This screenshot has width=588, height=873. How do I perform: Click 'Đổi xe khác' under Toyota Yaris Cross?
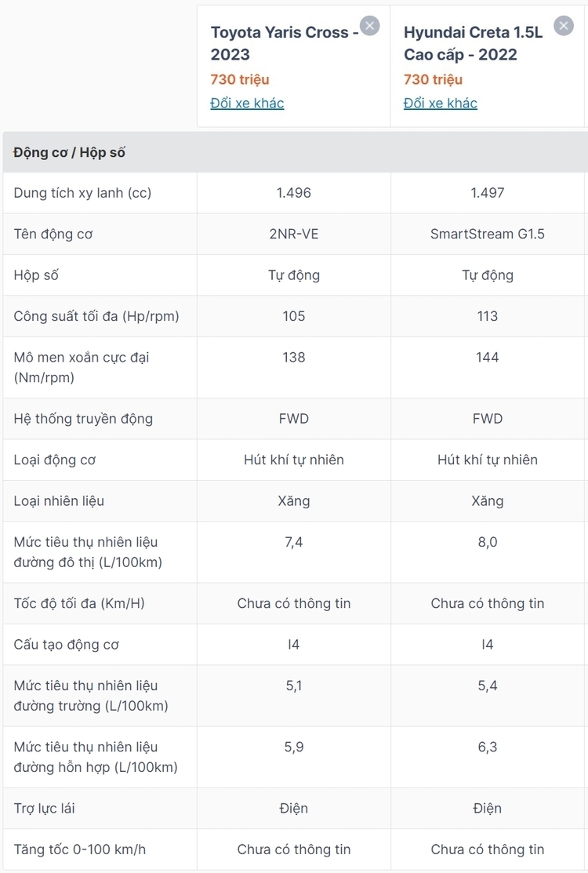pos(247,103)
